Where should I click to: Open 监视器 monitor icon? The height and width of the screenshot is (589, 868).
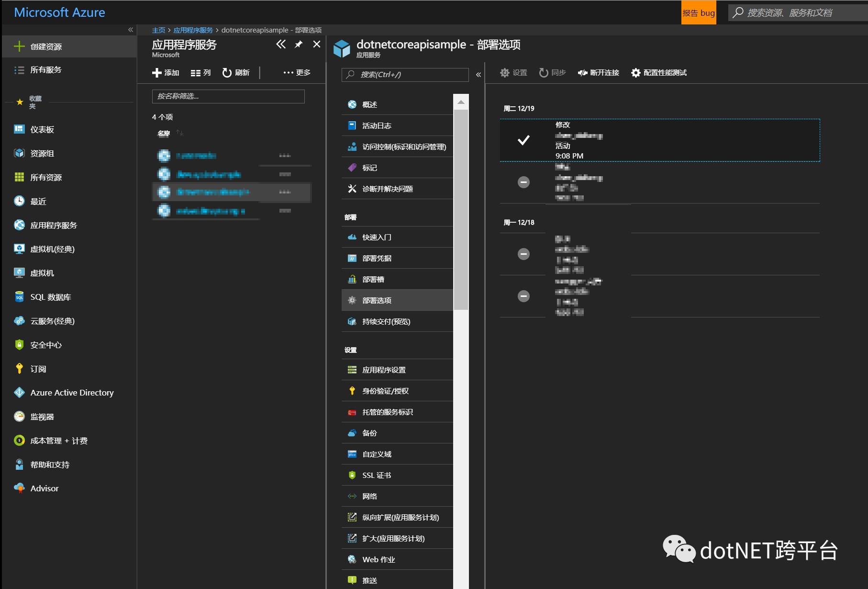click(19, 417)
